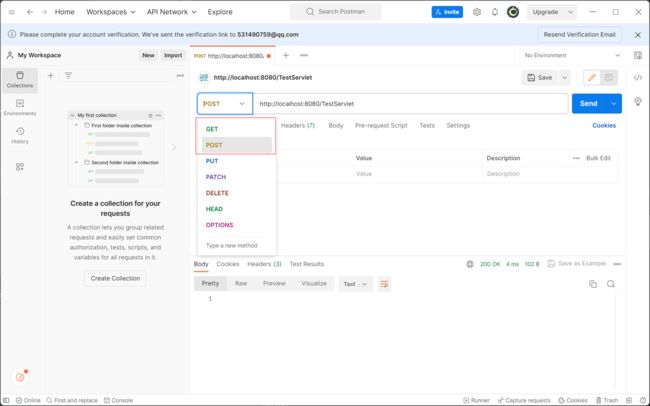This screenshot has width=650, height=406.
Task: Open the collections panel three-dot options
Action: (180, 75)
